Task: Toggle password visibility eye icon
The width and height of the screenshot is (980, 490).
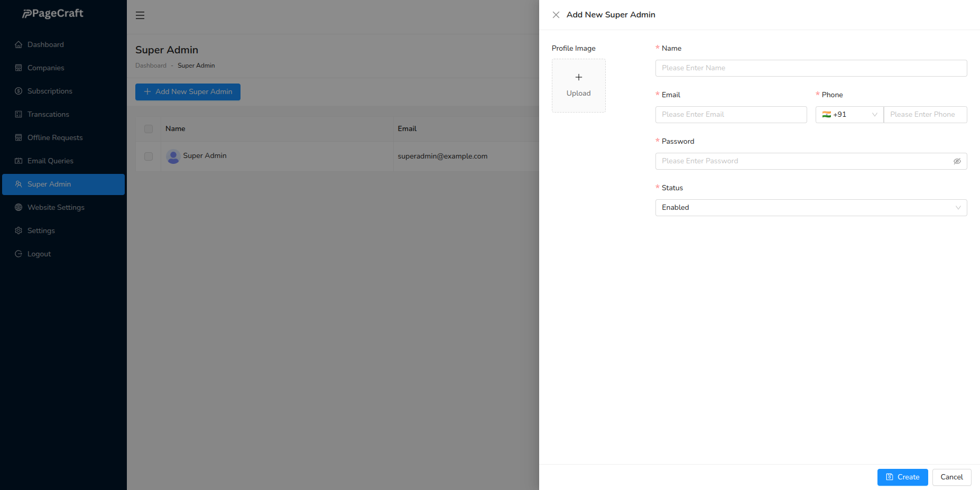Action: point(957,161)
